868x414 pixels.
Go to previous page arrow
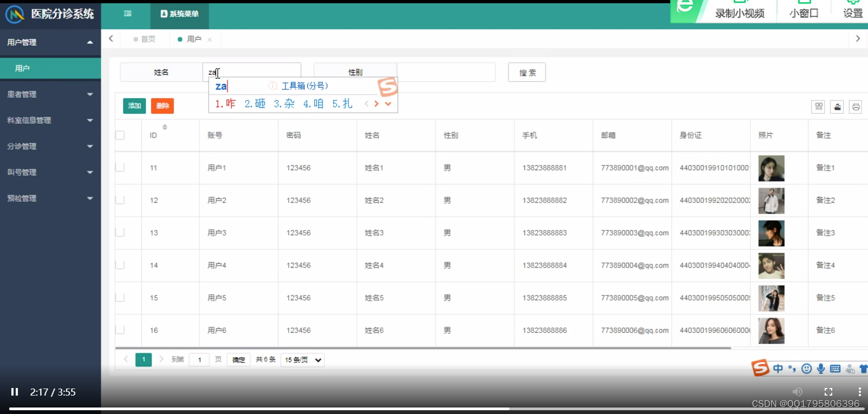(x=126, y=359)
